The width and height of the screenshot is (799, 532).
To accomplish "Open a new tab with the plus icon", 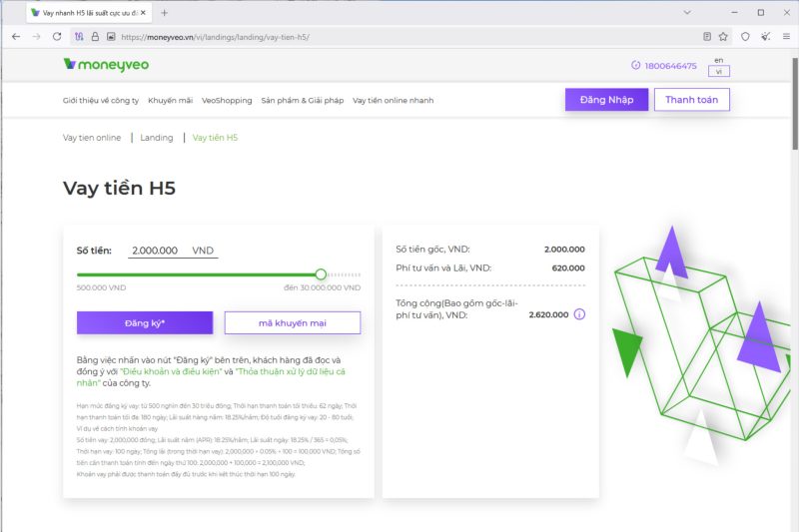I will click(164, 13).
